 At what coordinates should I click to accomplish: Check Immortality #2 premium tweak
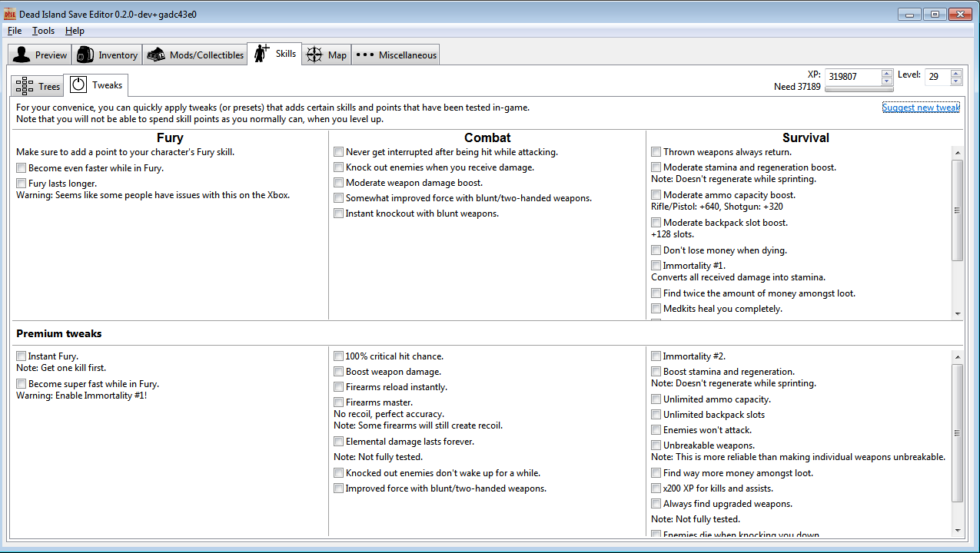656,356
